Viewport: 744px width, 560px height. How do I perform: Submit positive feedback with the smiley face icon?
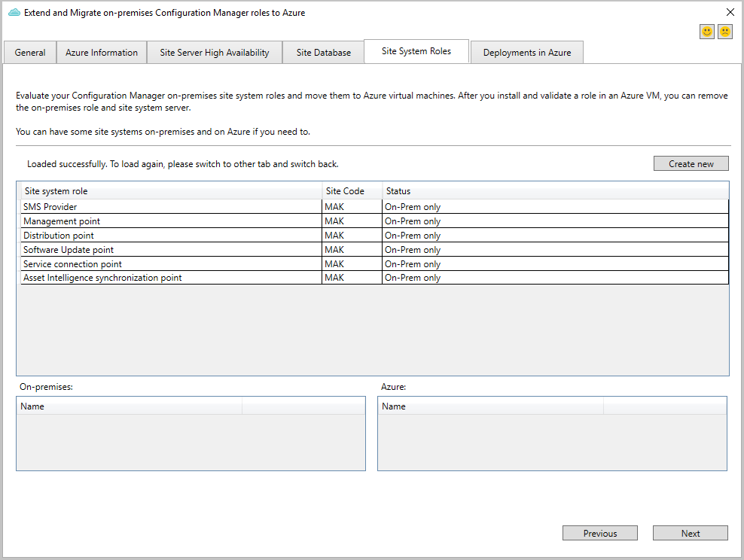tap(706, 31)
